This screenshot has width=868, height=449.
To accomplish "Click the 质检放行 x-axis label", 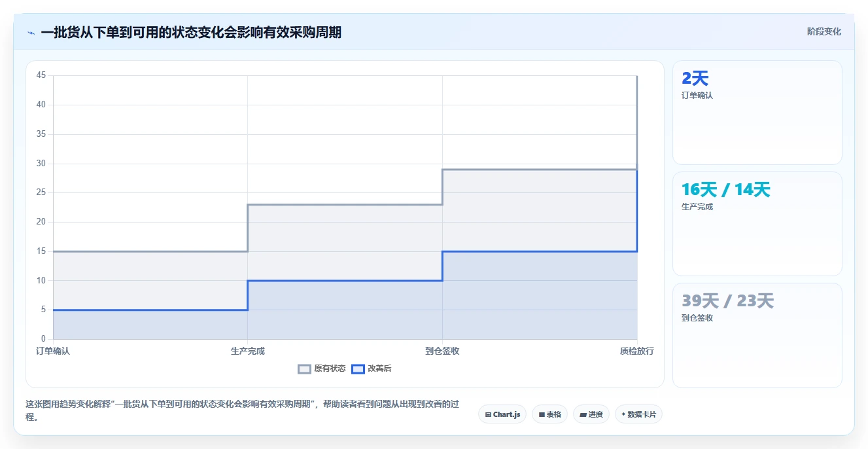I will point(637,351).
